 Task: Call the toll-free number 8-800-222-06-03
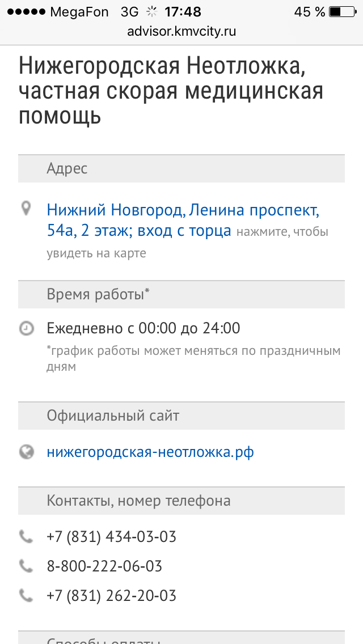(104, 566)
